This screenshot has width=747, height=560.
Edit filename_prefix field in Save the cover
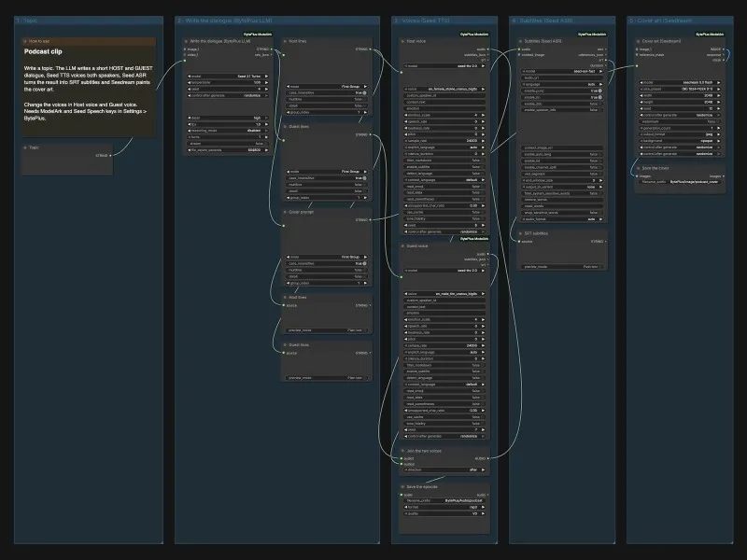(x=681, y=182)
